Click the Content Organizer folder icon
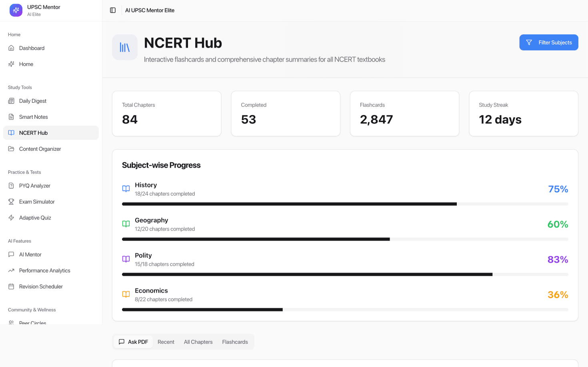Image resolution: width=588 pixels, height=367 pixels. pos(11,149)
